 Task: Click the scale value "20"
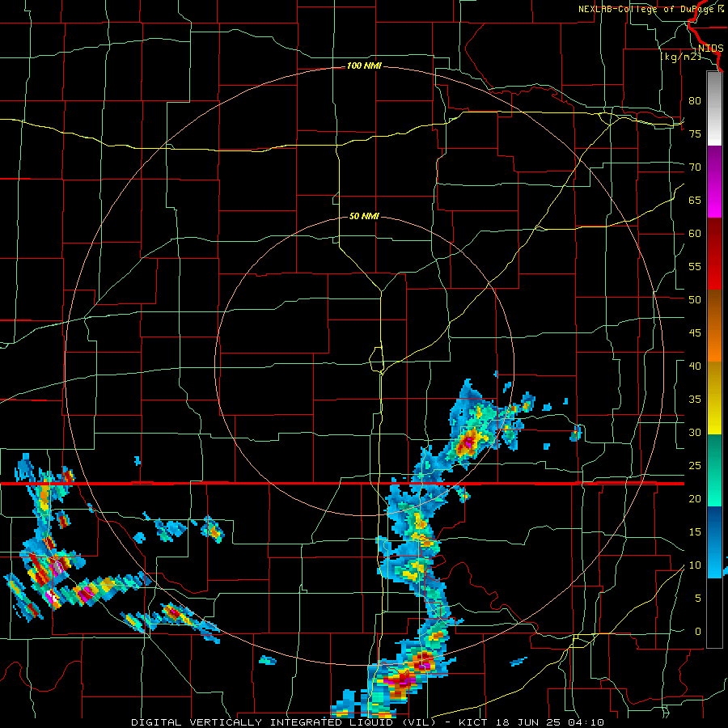[695, 498]
